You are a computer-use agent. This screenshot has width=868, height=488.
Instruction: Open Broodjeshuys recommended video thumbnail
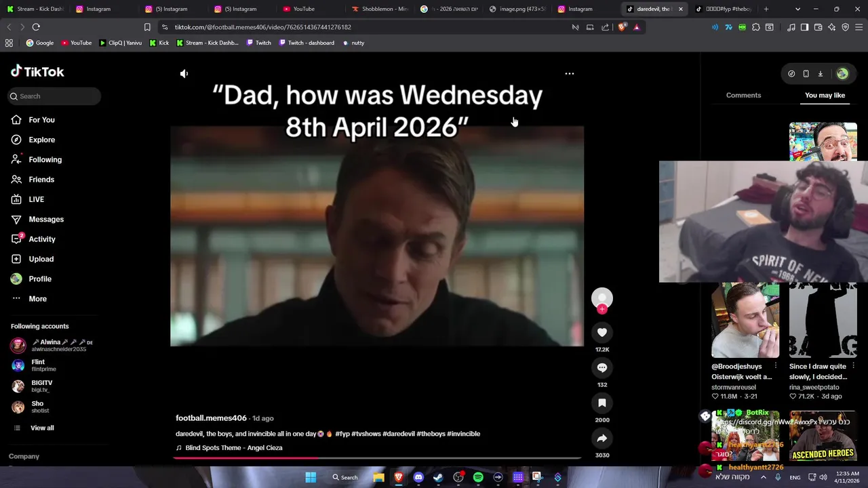[745, 320]
